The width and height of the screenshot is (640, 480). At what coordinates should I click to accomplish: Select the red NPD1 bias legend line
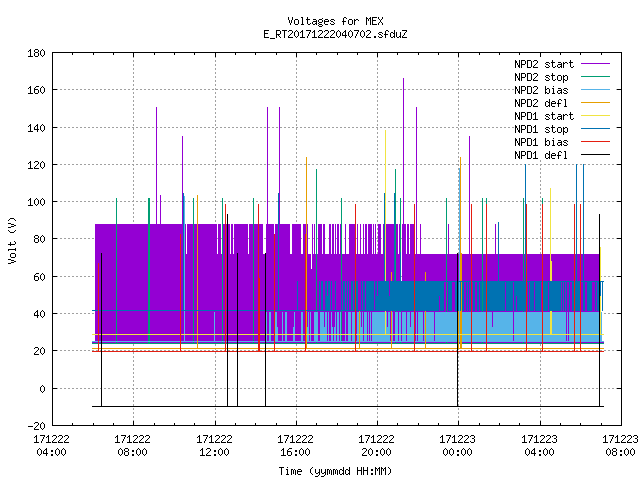(x=595, y=142)
